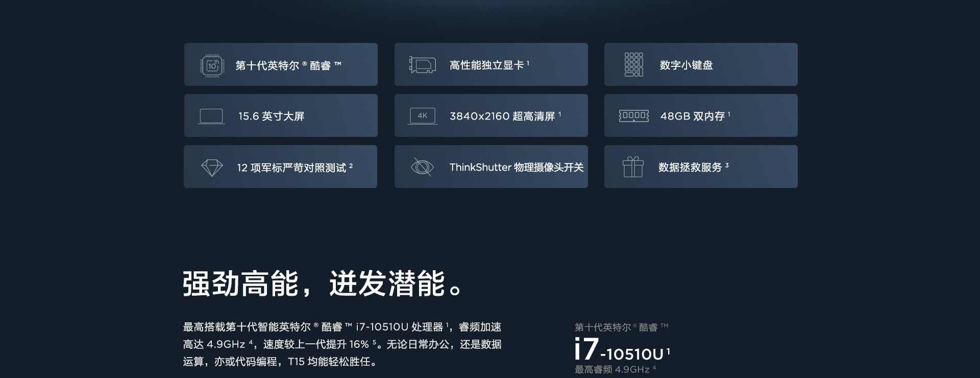
Task: Click the 10th-gen processor chip icon
Action: click(x=212, y=65)
